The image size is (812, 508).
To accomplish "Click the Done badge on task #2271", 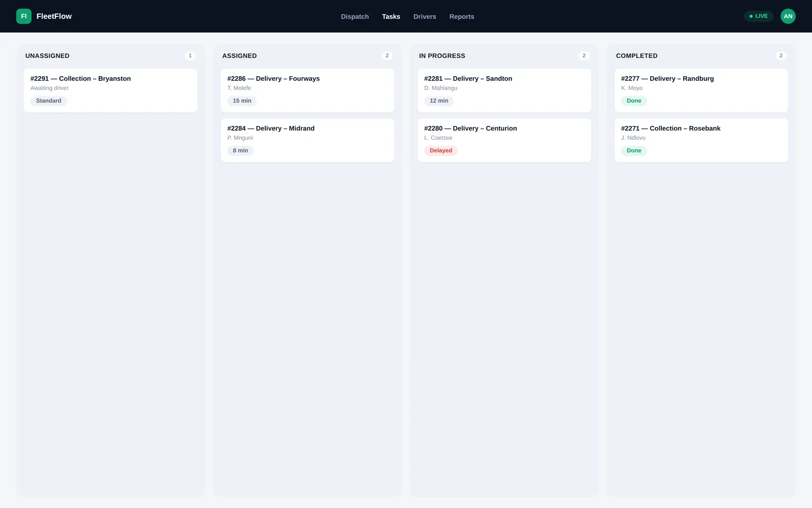I will click(634, 150).
